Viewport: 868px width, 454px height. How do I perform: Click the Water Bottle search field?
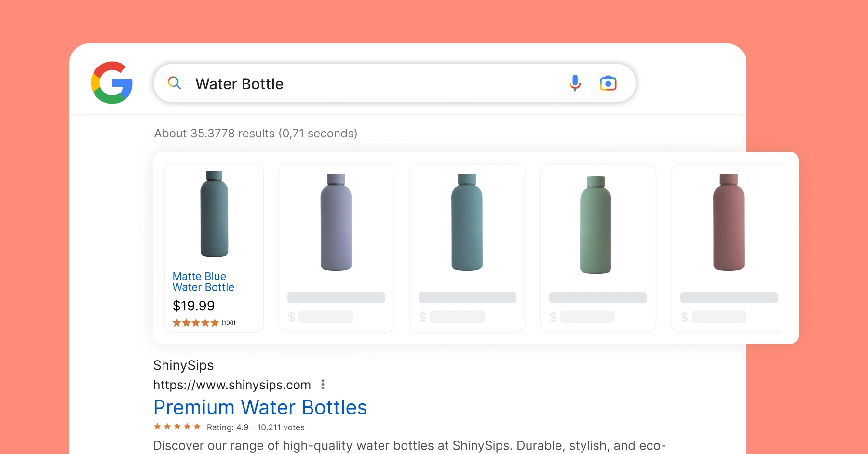366,84
